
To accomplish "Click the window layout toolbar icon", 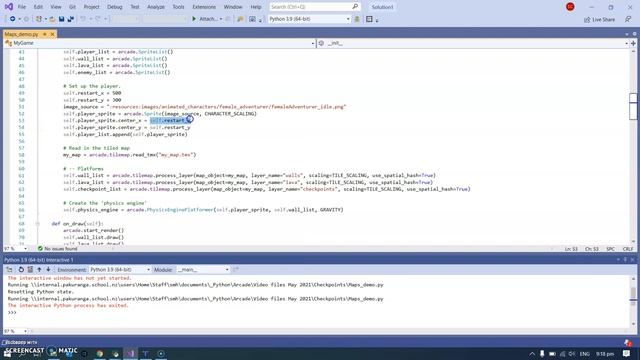I will (369, 19).
